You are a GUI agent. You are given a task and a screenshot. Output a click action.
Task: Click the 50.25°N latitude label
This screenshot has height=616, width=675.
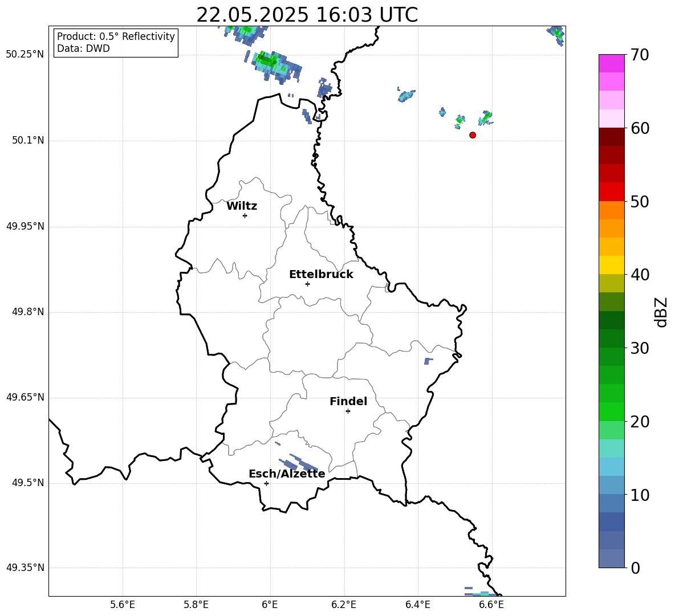coord(25,55)
